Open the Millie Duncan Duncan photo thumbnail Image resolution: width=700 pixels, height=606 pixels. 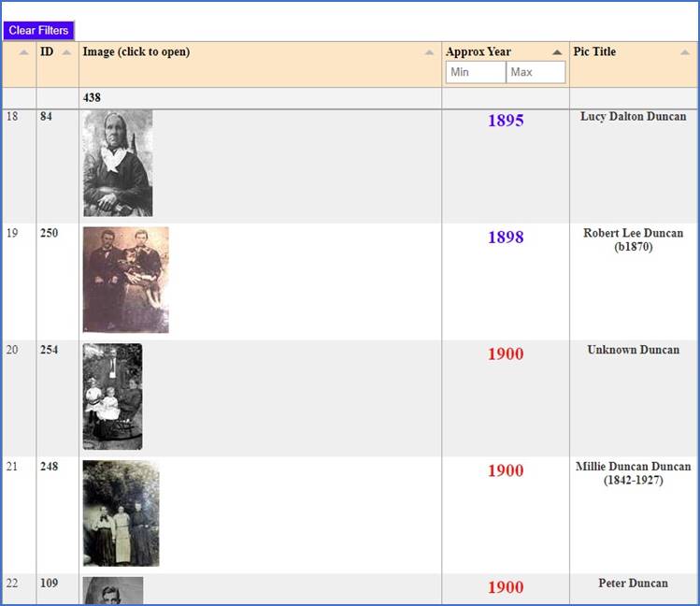[x=121, y=513]
